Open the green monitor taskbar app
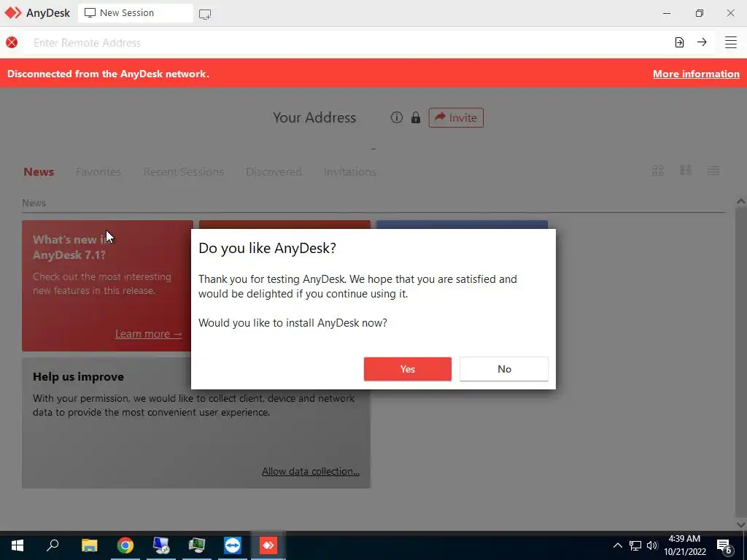The image size is (747, 560). [197, 545]
